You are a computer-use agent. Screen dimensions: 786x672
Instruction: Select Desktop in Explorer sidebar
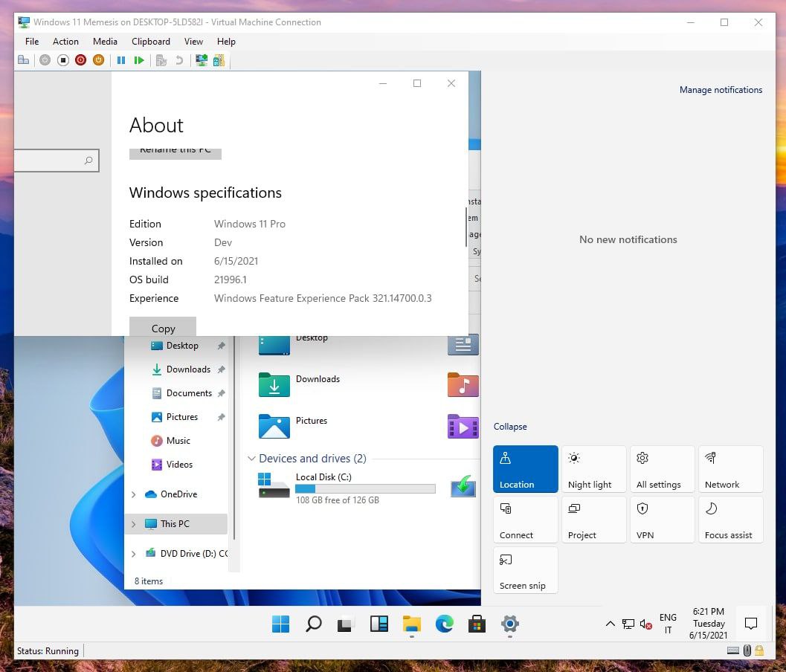click(x=182, y=346)
